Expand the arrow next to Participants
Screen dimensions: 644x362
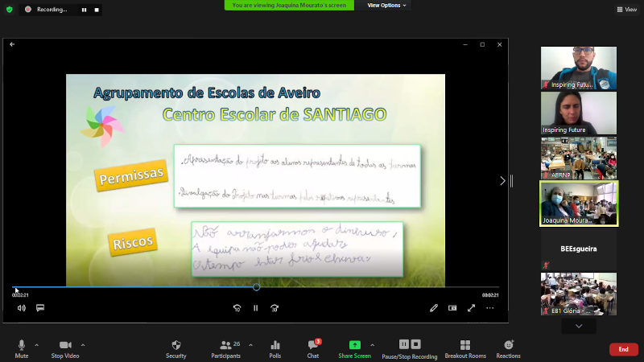click(x=250, y=345)
